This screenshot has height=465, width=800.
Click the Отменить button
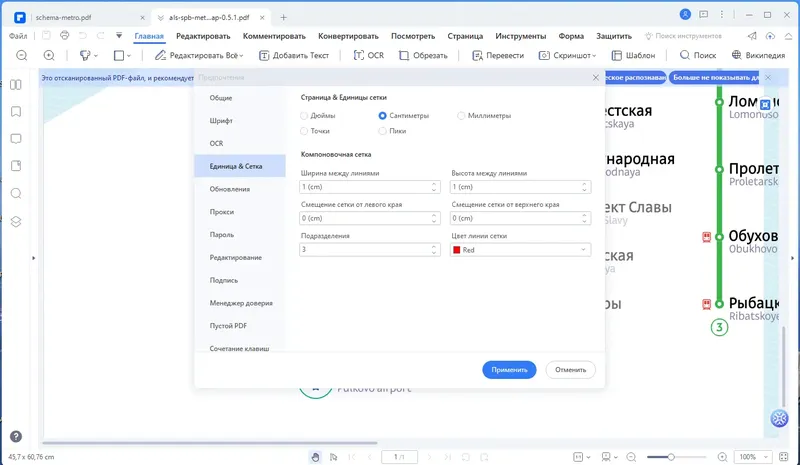(x=570, y=370)
